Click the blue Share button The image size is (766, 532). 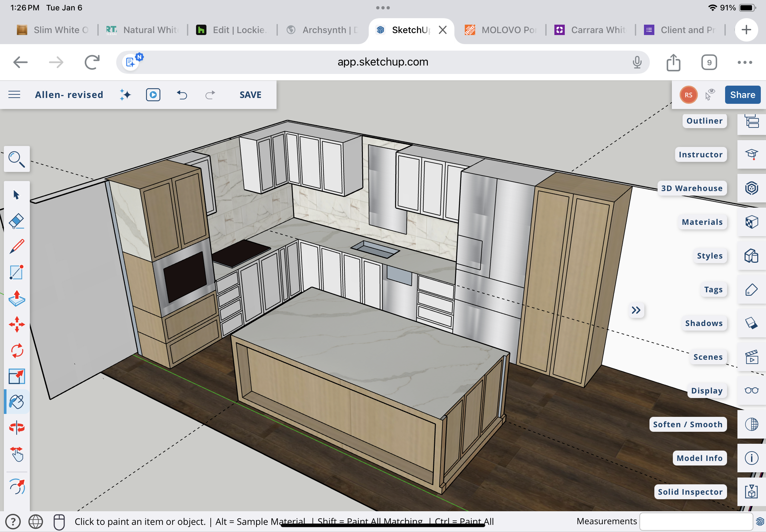[742, 95]
